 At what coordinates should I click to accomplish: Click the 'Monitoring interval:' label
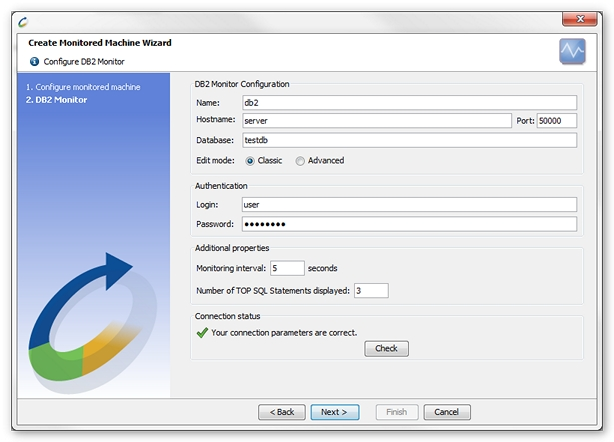pyautogui.click(x=231, y=268)
